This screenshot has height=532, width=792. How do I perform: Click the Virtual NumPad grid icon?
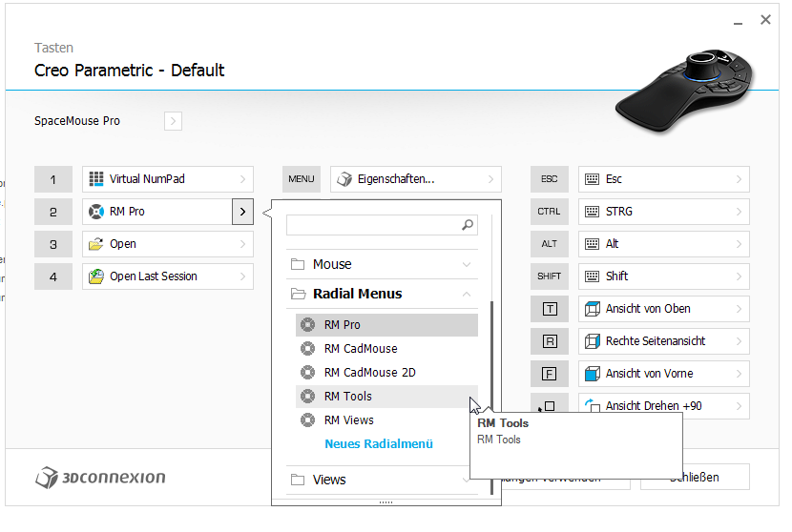(96, 179)
